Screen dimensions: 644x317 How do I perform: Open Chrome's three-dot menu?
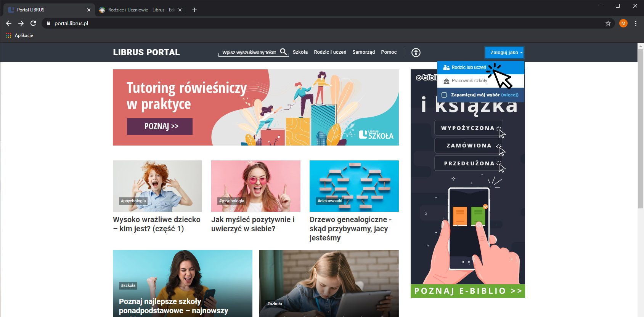pyautogui.click(x=636, y=23)
